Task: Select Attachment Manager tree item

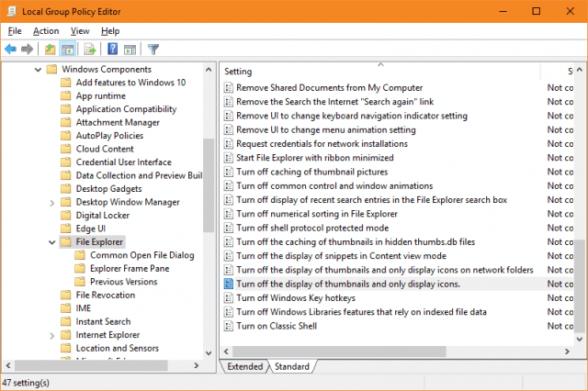Action: pyautogui.click(x=118, y=122)
